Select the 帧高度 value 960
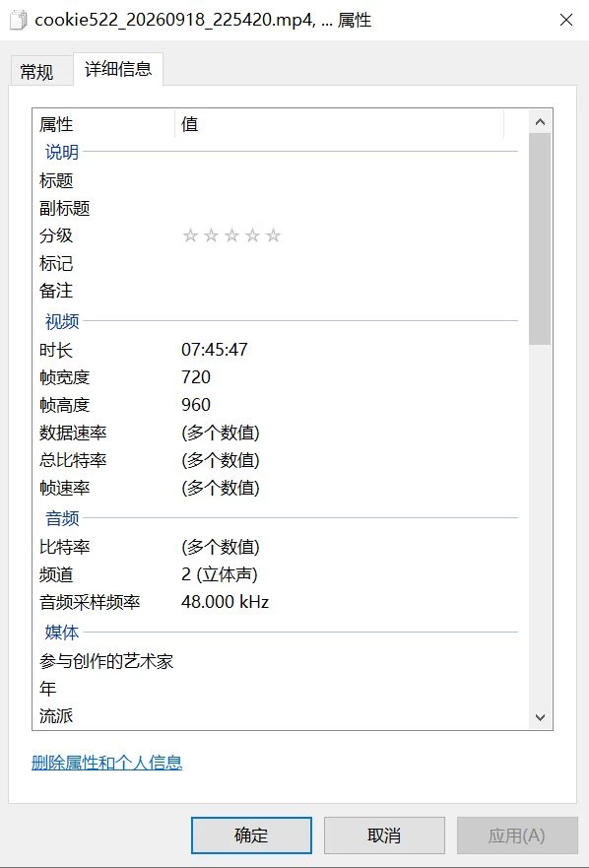Image resolution: width=589 pixels, height=868 pixels. 196,405
